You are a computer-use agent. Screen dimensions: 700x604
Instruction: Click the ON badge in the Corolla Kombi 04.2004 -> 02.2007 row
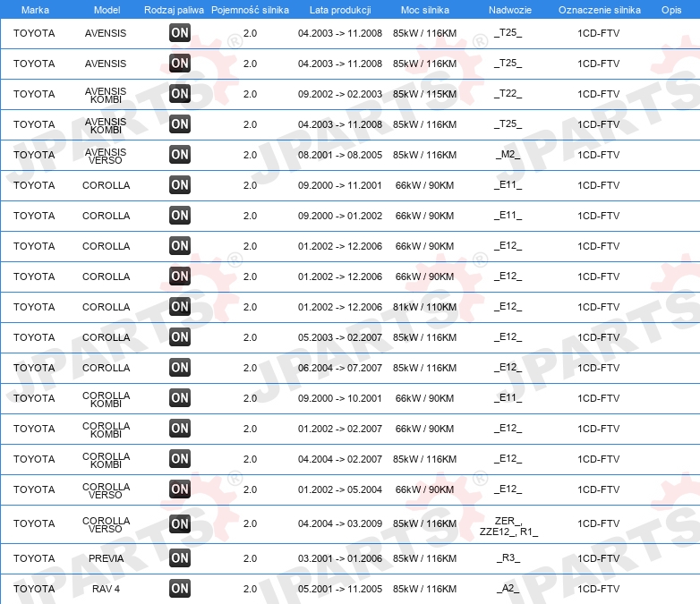coord(180,458)
